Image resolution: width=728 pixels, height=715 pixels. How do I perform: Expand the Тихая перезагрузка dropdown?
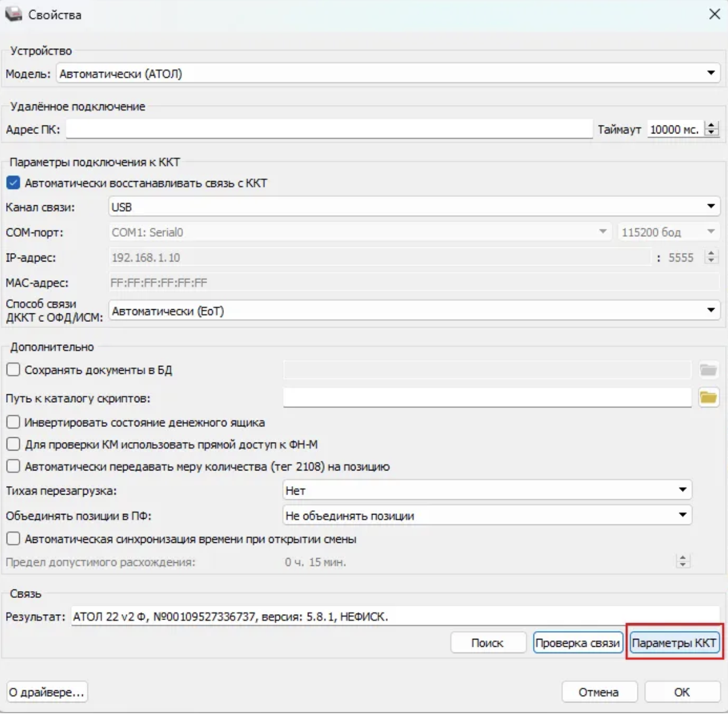682,490
